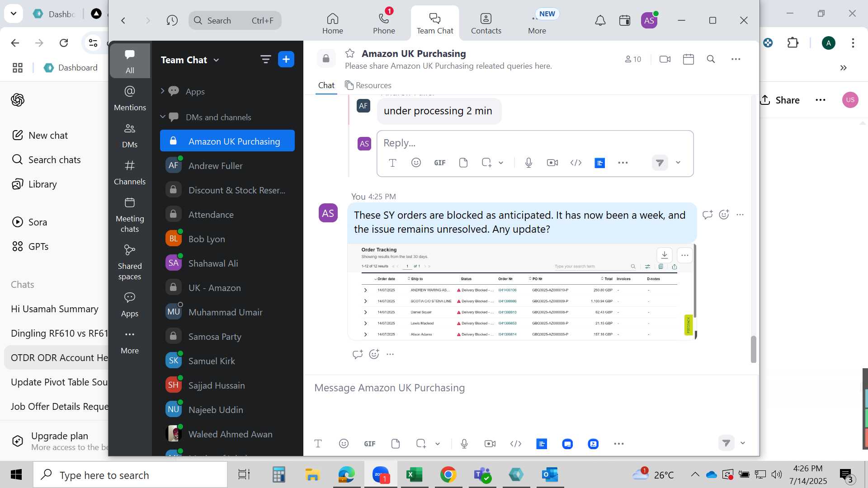Click More in the left sidebar

point(130,342)
